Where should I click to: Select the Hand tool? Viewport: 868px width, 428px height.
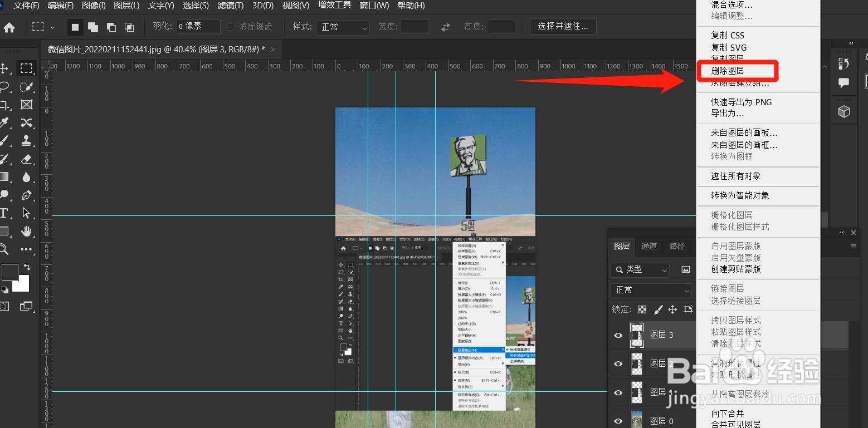point(26,232)
